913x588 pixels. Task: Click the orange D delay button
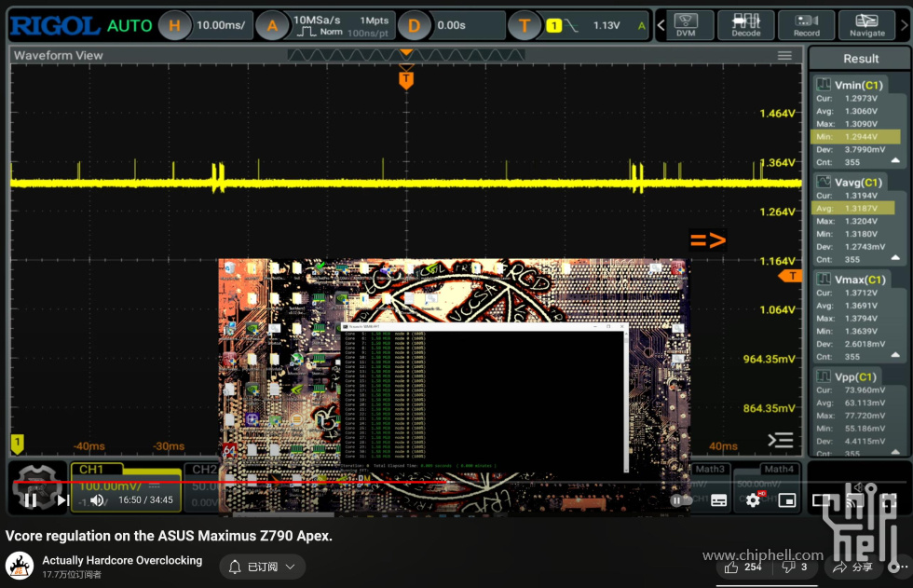click(x=414, y=25)
